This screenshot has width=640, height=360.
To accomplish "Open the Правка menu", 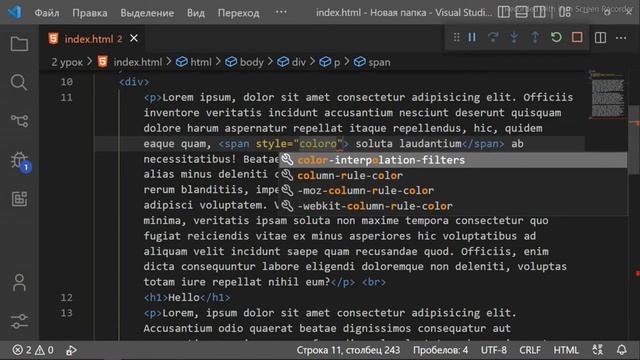I will 90,13.
